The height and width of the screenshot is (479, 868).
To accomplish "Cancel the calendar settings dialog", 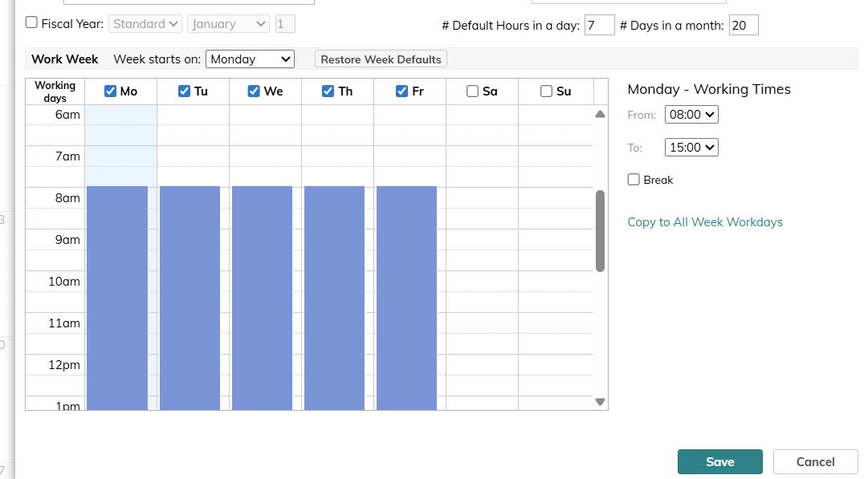I will click(x=816, y=462).
